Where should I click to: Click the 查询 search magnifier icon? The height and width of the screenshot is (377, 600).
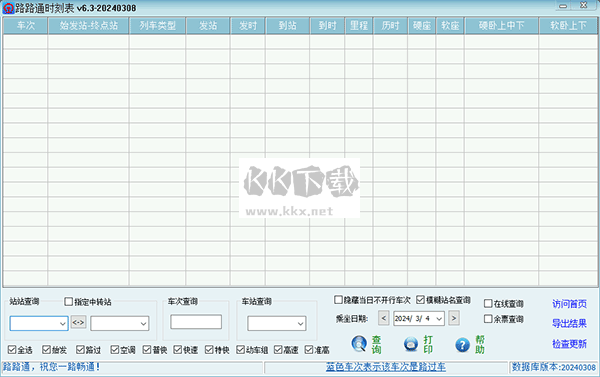click(x=359, y=344)
